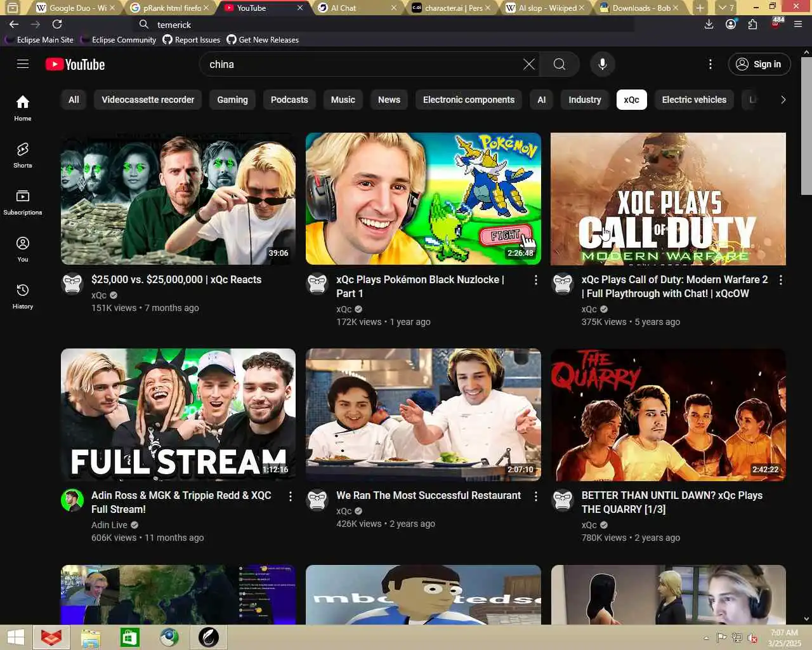Open the YouTube hamburger guide menu
The width and height of the screenshot is (812, 650).
[23, 64]
